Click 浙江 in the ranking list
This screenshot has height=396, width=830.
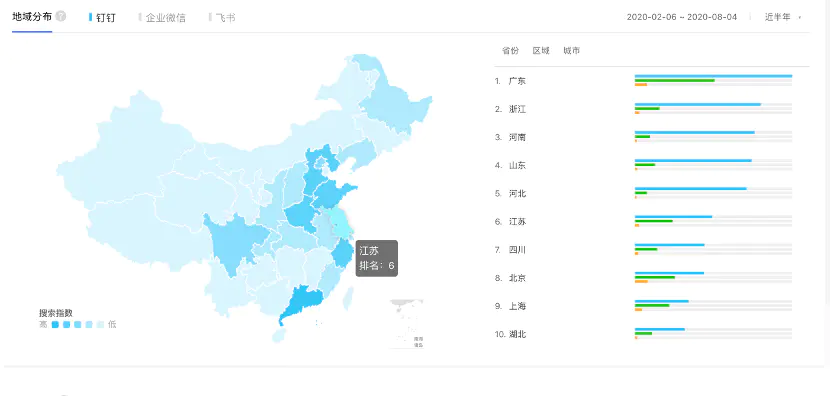(x=517, y=109)
